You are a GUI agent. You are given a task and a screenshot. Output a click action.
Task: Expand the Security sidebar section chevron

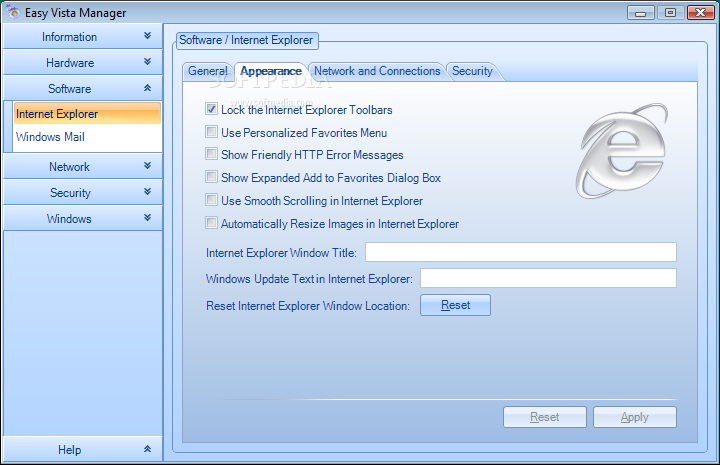(147, 192)
